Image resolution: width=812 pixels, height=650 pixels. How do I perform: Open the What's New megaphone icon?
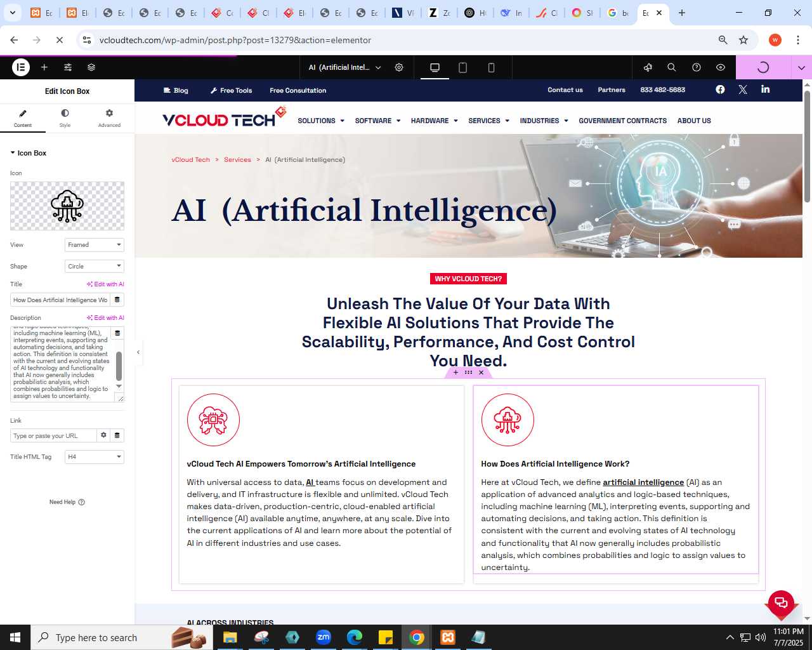[648, 67]
